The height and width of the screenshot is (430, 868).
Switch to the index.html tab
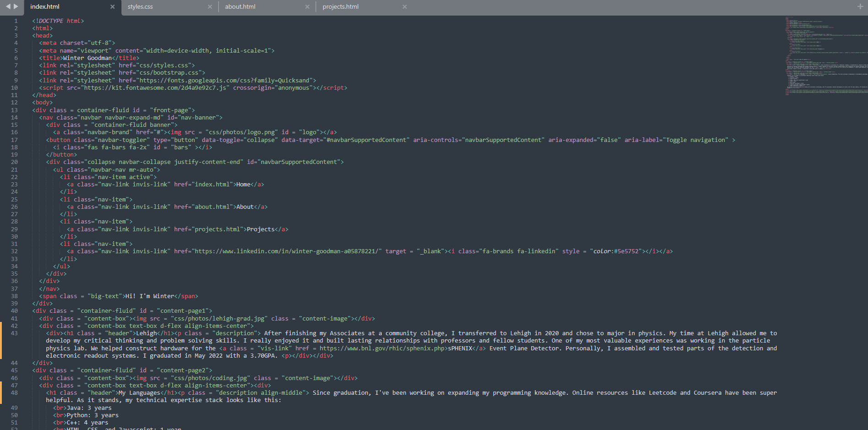45,7
